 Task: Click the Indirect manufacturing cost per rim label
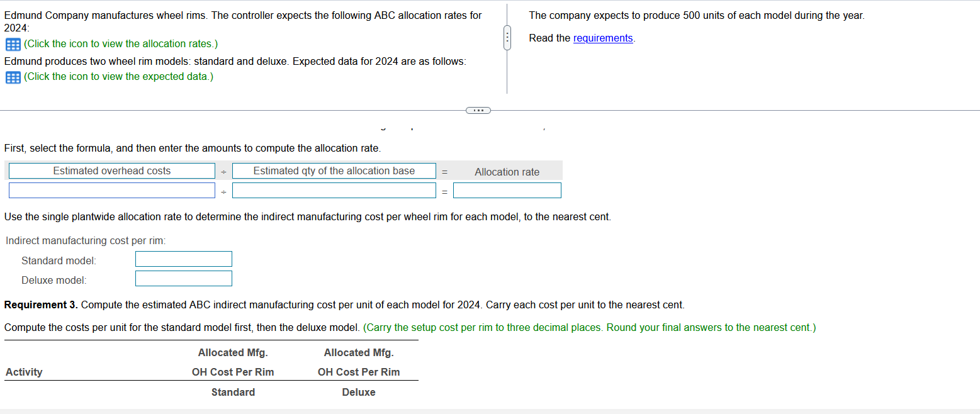[86, 241]
